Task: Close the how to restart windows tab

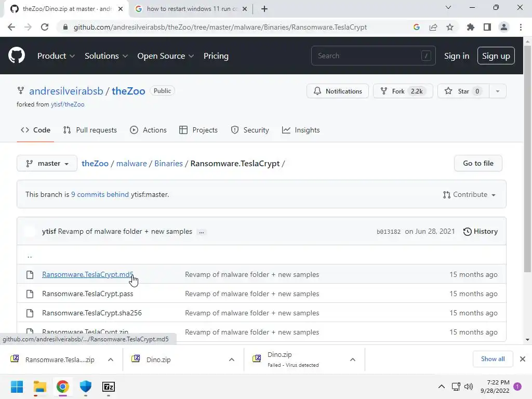Action: [x=245, y=9]
